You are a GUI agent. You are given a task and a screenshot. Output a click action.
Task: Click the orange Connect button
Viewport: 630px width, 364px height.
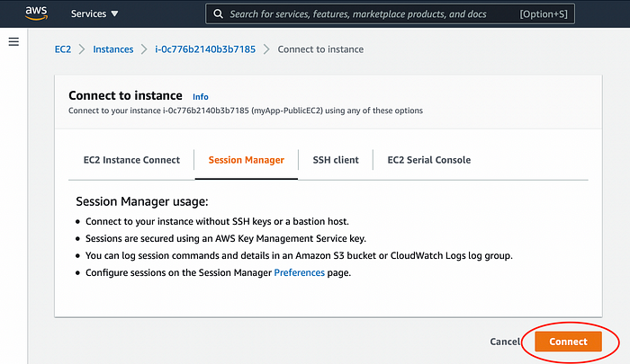click(x=568, y=342)
